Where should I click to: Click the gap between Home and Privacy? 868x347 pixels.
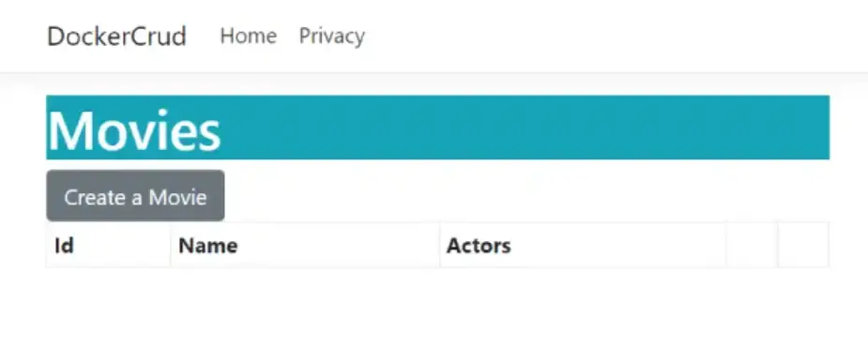click(x=288, y=36)
